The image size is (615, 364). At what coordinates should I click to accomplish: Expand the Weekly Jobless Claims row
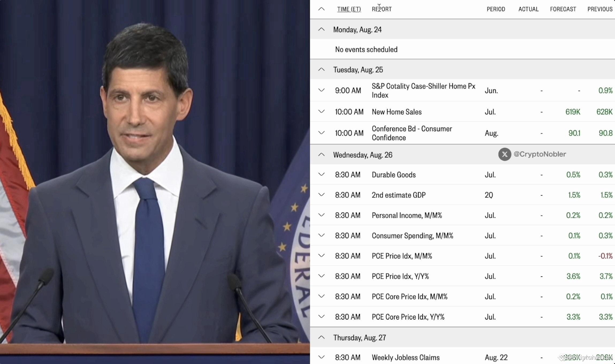pyautogui.click(x=321, y=357)
